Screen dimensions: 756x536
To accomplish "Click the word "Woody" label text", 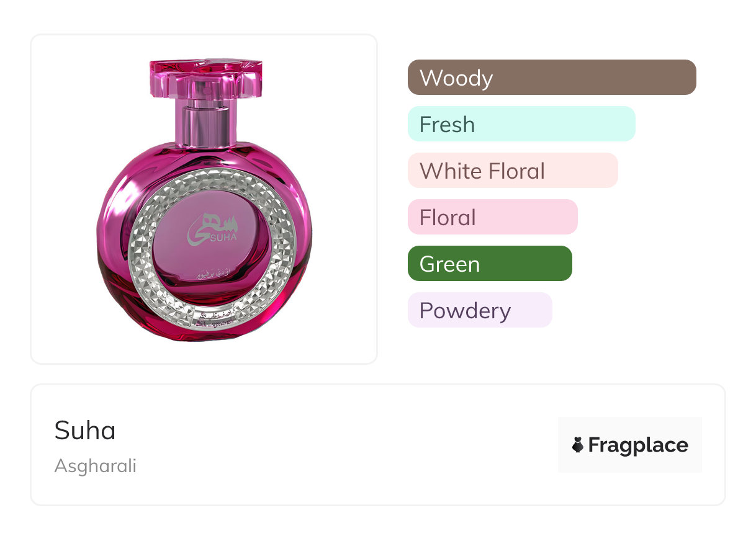I will (x=456, y=78).
